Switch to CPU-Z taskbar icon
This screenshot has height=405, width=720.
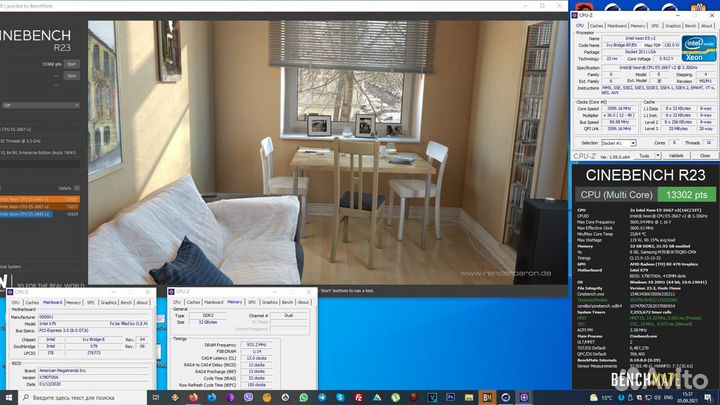pyautogui.click(x=524, y=398)
